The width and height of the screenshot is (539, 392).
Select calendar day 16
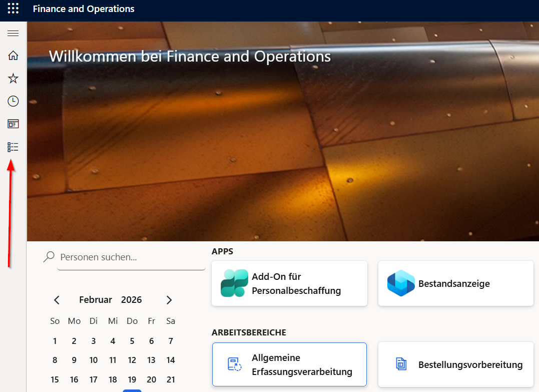[x=74, y=379]
